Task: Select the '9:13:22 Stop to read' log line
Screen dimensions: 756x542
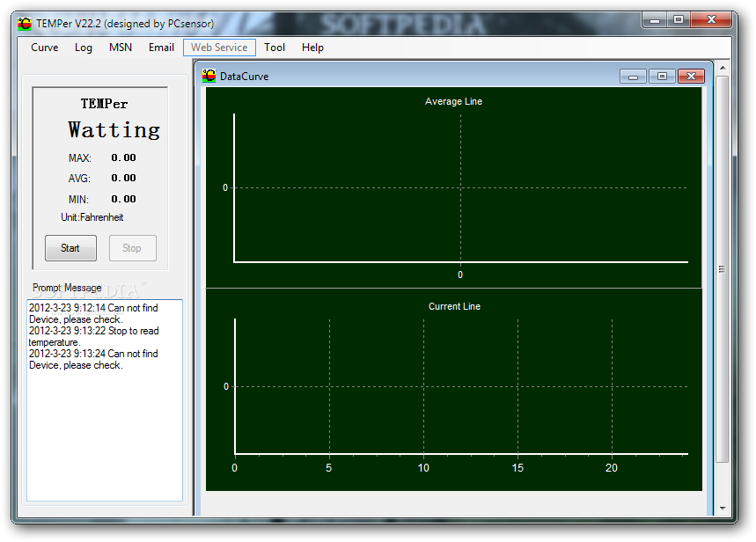Action: 93,337
